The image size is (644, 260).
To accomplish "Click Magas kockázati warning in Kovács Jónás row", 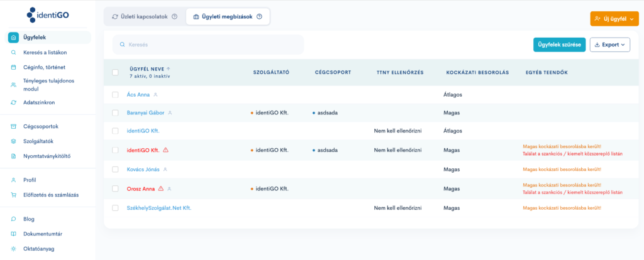I will coord(562,170).
